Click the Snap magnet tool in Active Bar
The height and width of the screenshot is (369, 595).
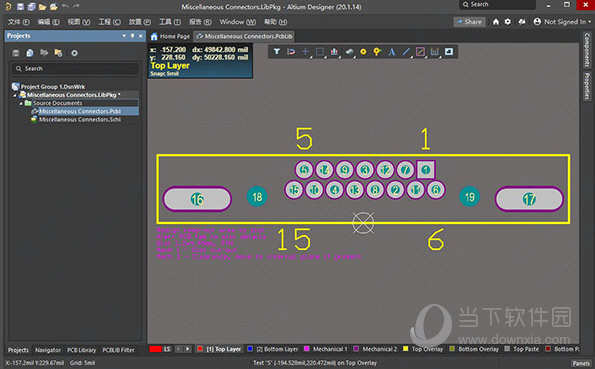click(x=291, y=52)
